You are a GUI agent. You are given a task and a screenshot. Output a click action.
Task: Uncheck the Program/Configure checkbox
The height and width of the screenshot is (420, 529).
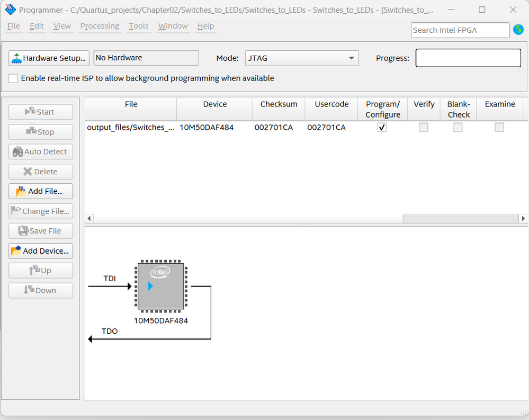[x=382, y=127]
